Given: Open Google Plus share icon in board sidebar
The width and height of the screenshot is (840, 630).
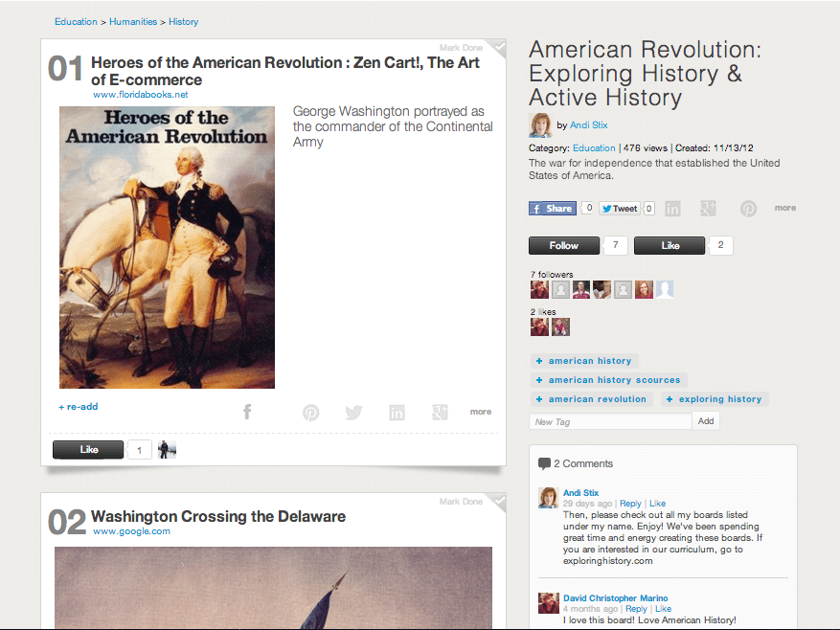Looking at the screenshot, I should point(708,209).
